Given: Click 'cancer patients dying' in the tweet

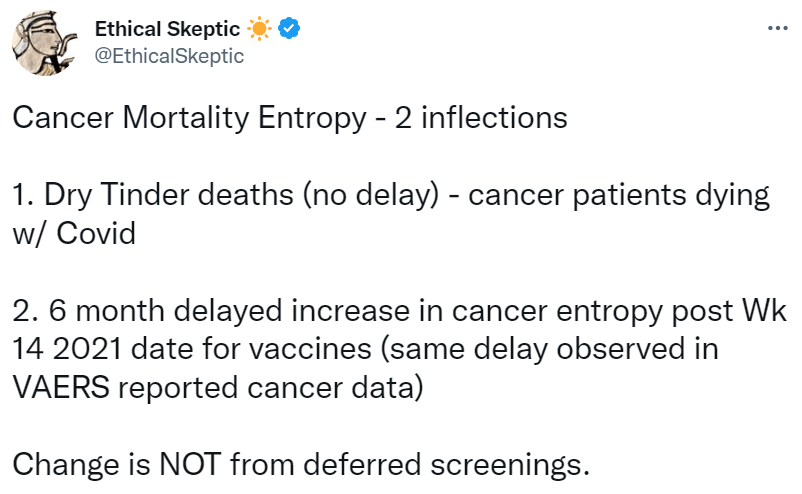Looking at the screenshot, I should (619, 195).
